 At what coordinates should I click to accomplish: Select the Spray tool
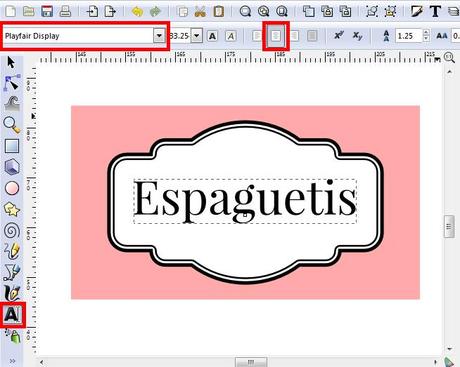point(13,336)
